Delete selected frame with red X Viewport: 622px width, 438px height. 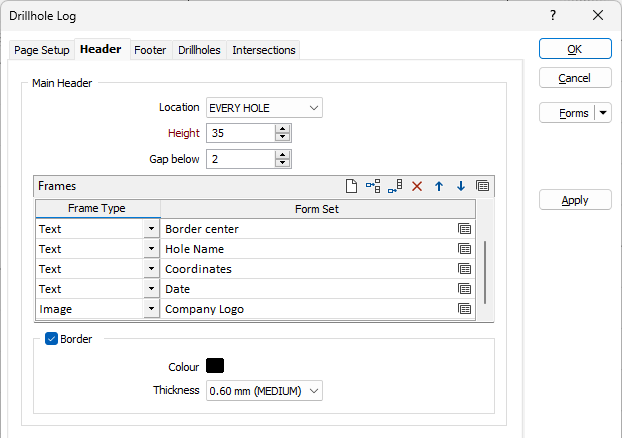tap(417, 186)
